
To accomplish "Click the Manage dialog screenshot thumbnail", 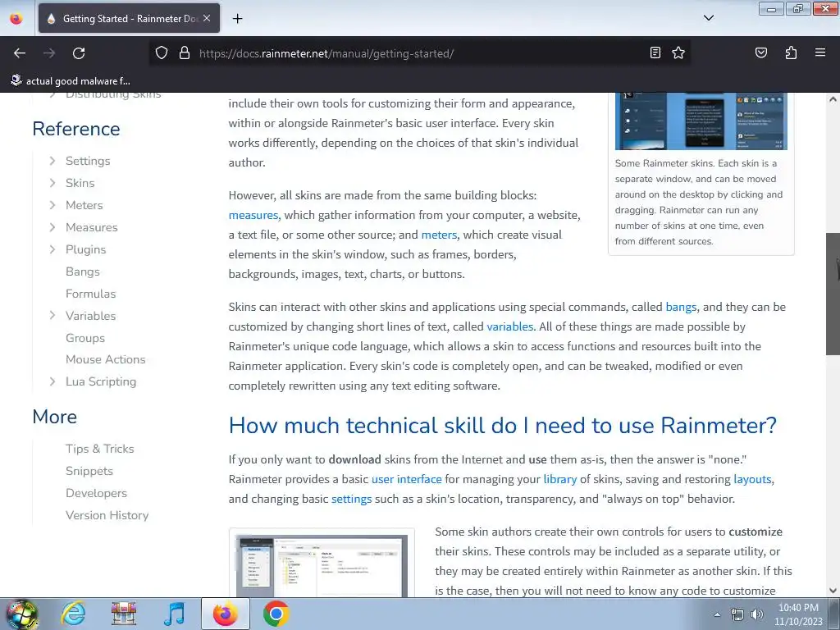I will [322, 564].
